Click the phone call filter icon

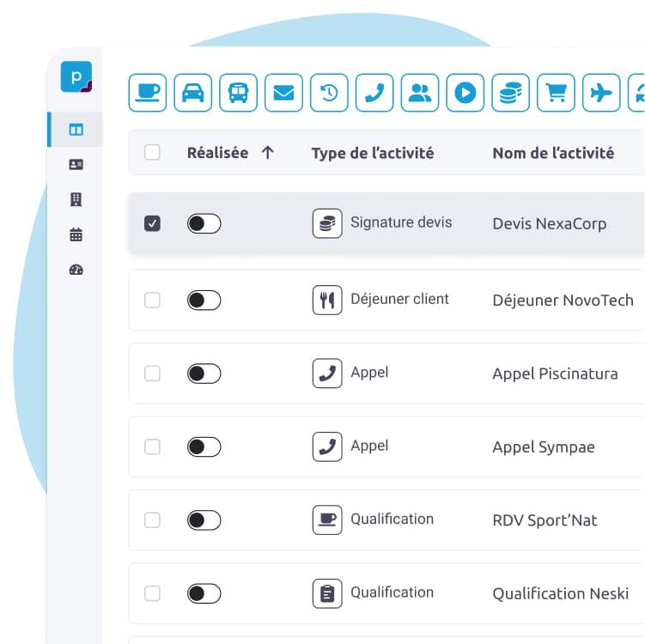(x=374, y=93)
